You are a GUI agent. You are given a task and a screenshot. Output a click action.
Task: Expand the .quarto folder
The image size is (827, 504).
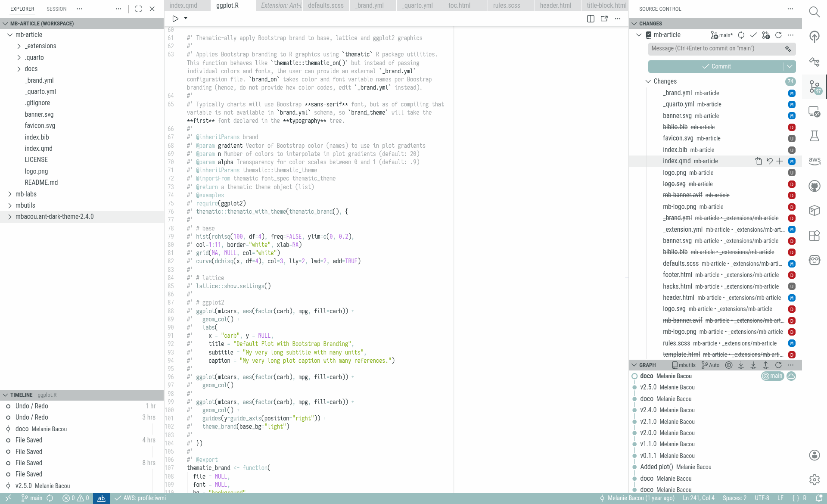click(19, 58)
